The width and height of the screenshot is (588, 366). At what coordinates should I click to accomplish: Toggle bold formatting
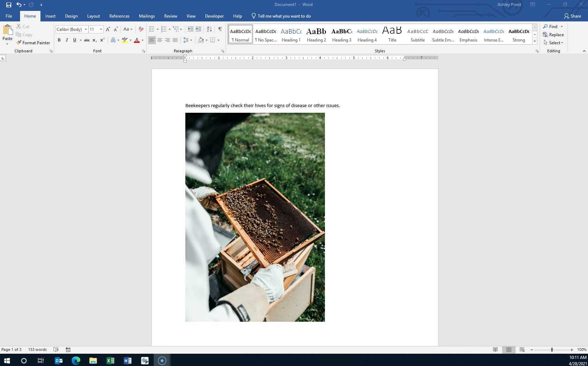point(59,40)
